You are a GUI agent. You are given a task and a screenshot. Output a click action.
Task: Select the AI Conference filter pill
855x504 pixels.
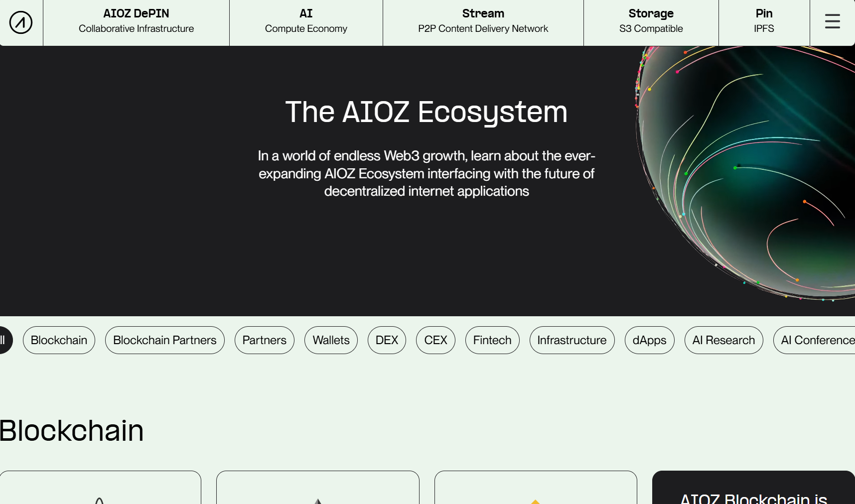point(816,340)
